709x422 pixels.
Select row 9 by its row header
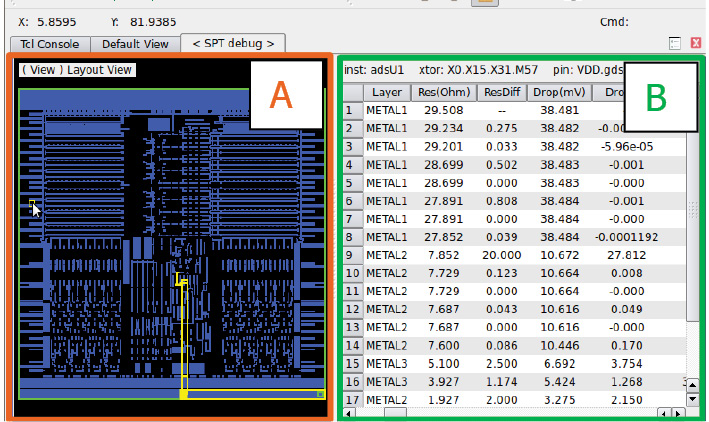tap(352, 254)
